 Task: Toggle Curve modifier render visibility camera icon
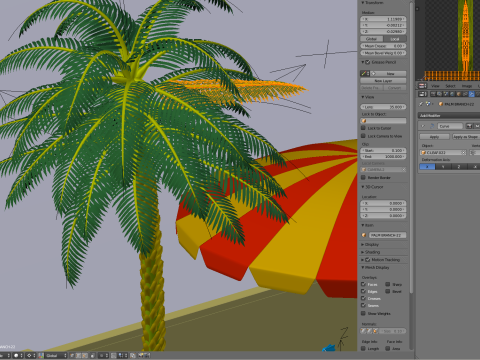tap(469, 126)
